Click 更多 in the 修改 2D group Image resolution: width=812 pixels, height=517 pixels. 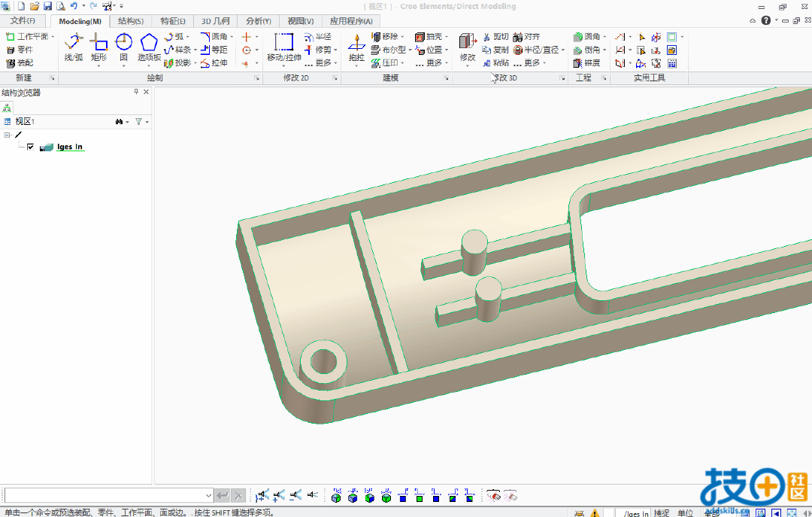click(321, 62)
